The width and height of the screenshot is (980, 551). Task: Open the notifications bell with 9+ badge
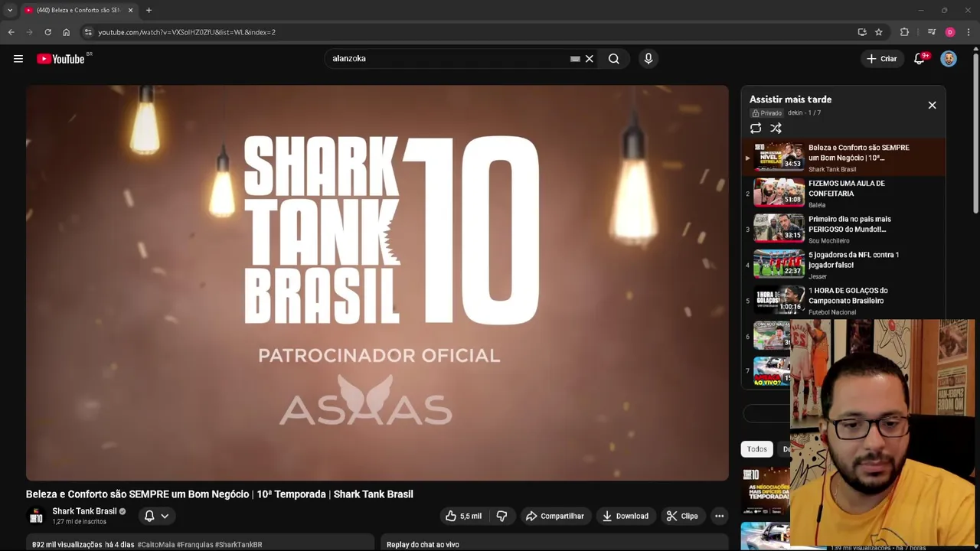(920, 59)
